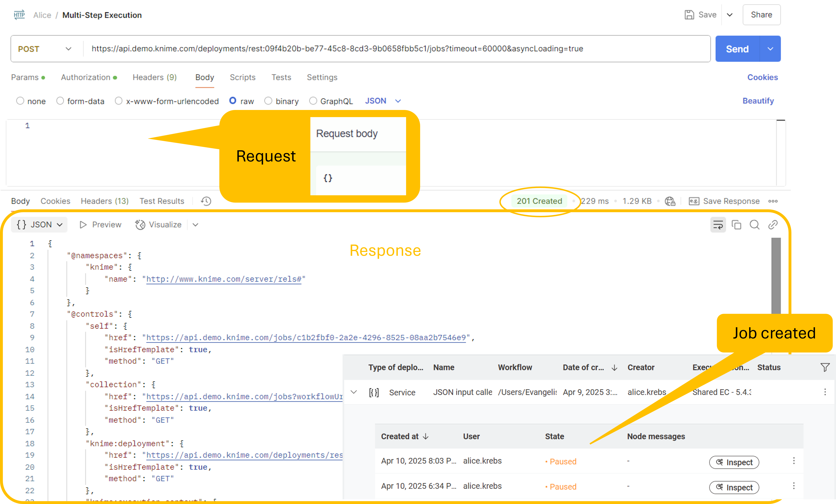Search the response with magnifier icon

(x=755, y=225)
